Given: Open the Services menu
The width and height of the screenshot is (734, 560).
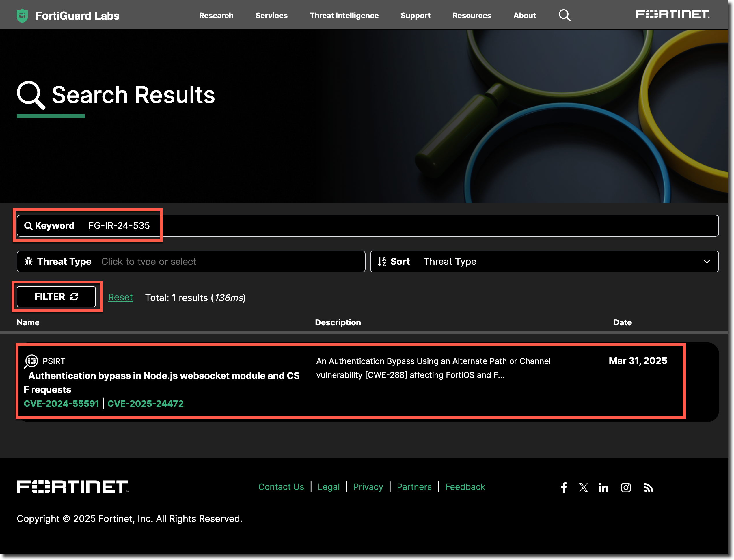Looking at the screenshot, I should click(271, 16).
